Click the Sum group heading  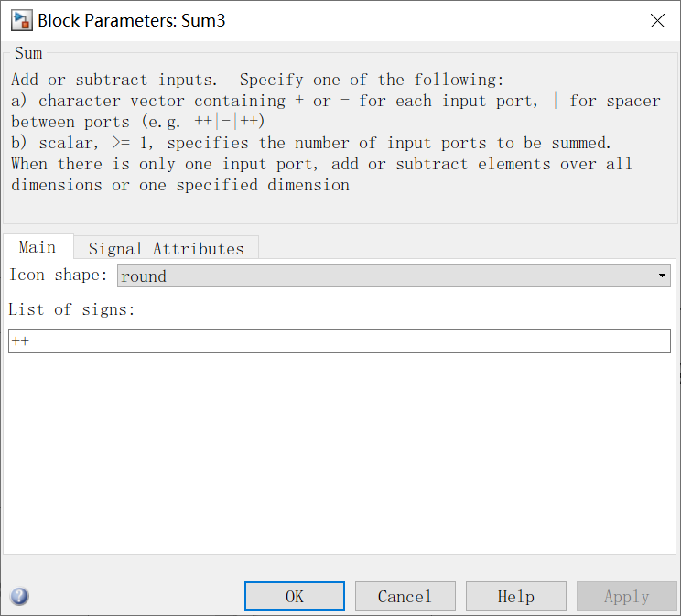pos(28,53)
